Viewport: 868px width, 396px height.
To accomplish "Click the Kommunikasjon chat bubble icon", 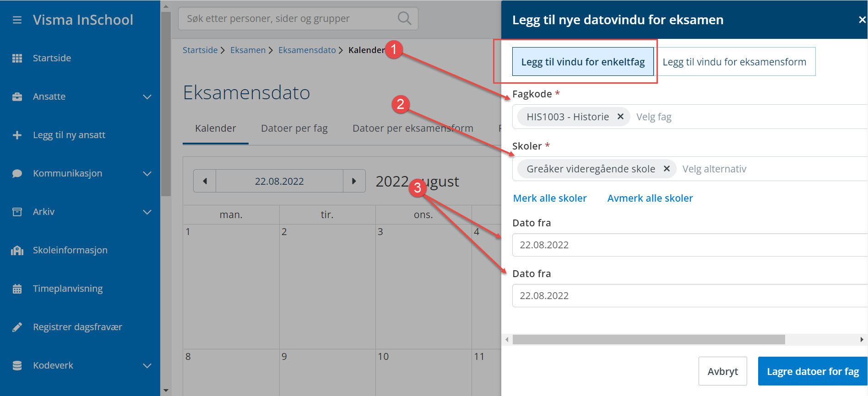I will (x=17, y=173).
